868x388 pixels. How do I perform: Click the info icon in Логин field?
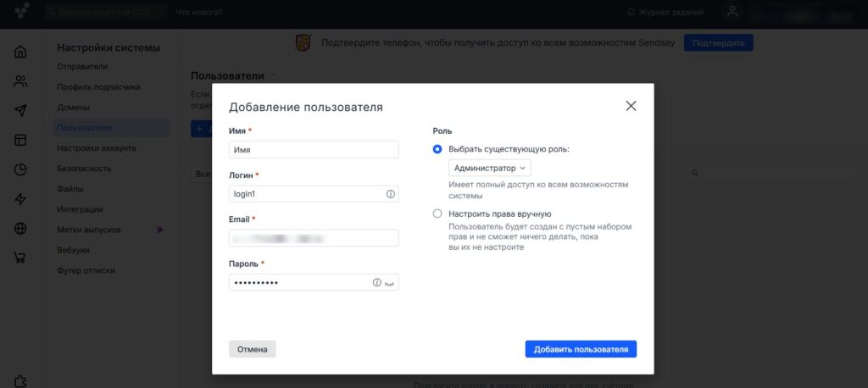point(390,194)
